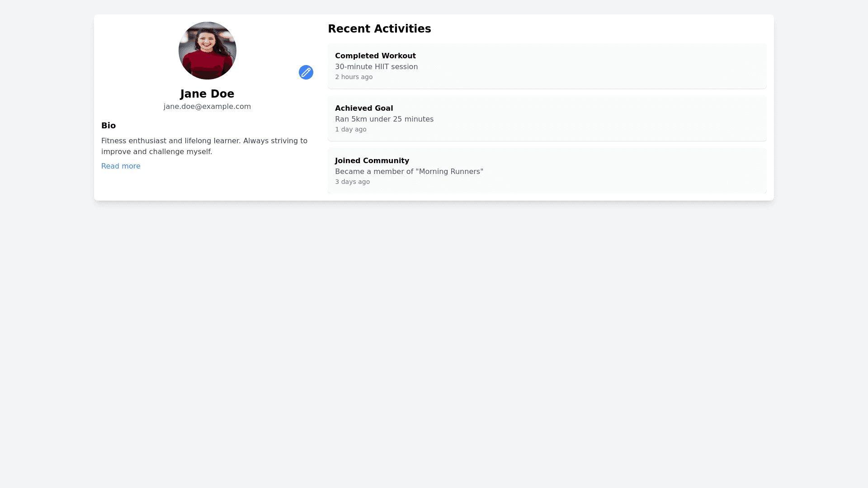Click the 2 hours ago timestamp
This screenshot has height=488, width=868.
(354, 77)
